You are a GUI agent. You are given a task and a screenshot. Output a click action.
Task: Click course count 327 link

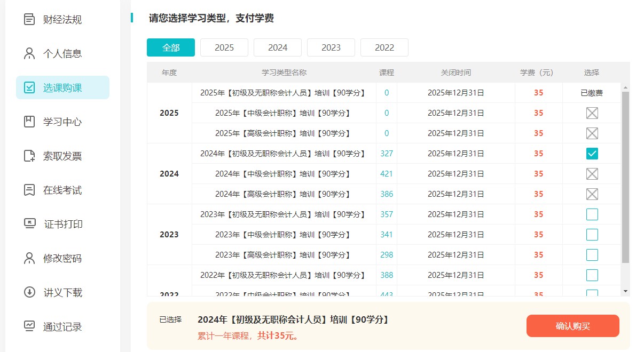387,154
